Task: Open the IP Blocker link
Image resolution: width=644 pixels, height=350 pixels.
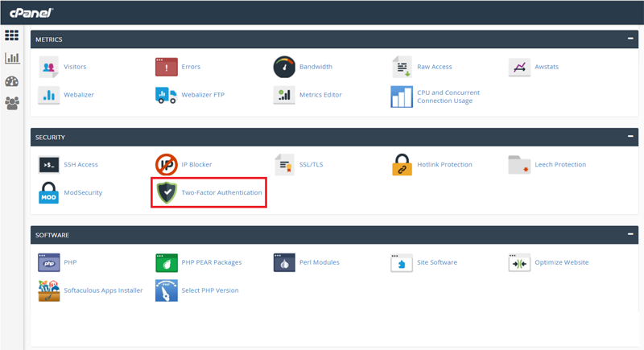Action: pos(196,164)
